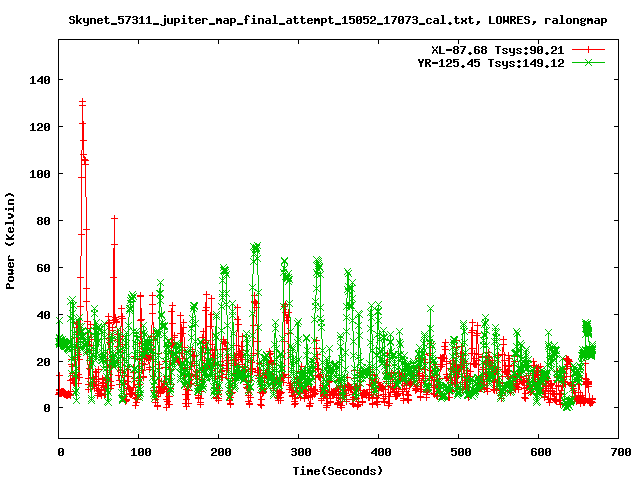640x480 pixels.
Task: Click the highest green peak near 250 seconds
Action: [x=256, y=247]
